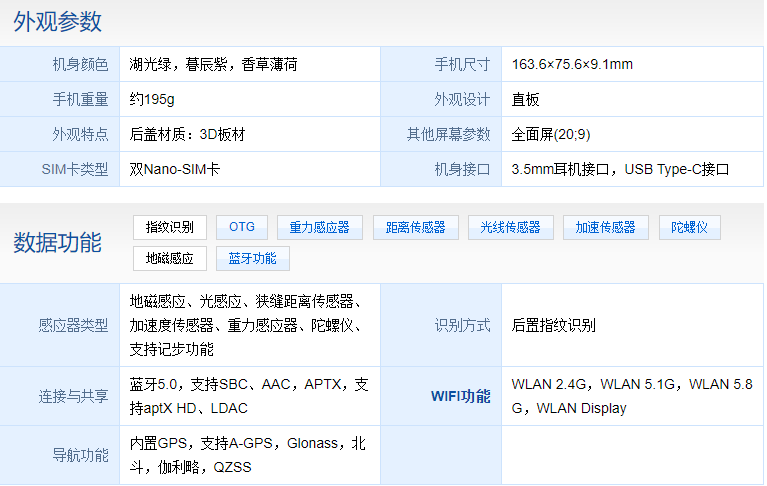Screen dimensions: 767x486
Task: Select the 机身颜色 row label
Action: [80, 64]
